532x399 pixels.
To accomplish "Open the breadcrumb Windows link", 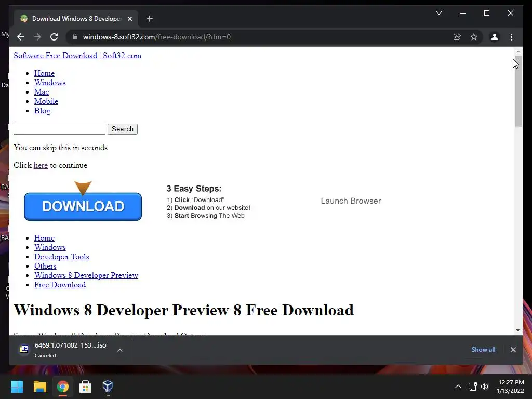I will point(50,247).
